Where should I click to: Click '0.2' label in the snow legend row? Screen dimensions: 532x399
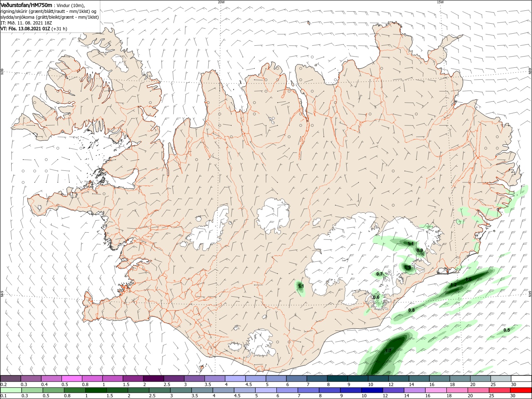3,384
